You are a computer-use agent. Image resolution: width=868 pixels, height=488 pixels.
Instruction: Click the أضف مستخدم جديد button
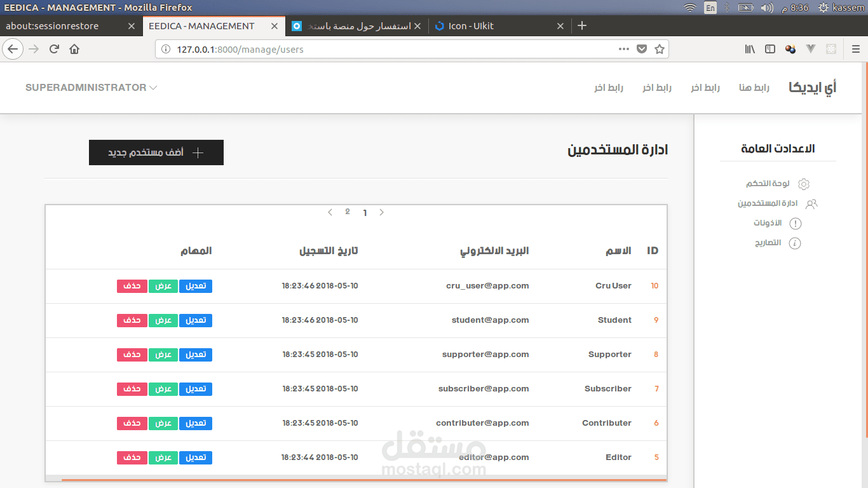(x=156, y=152)
